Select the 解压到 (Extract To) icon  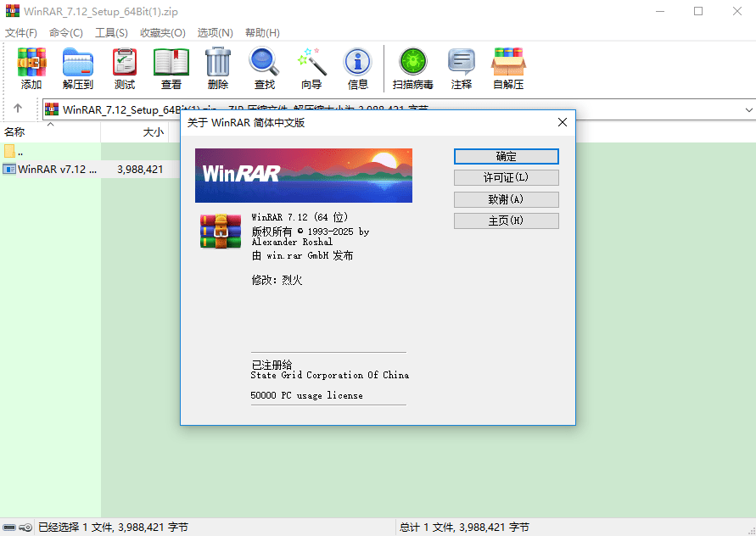coord(77,68)
